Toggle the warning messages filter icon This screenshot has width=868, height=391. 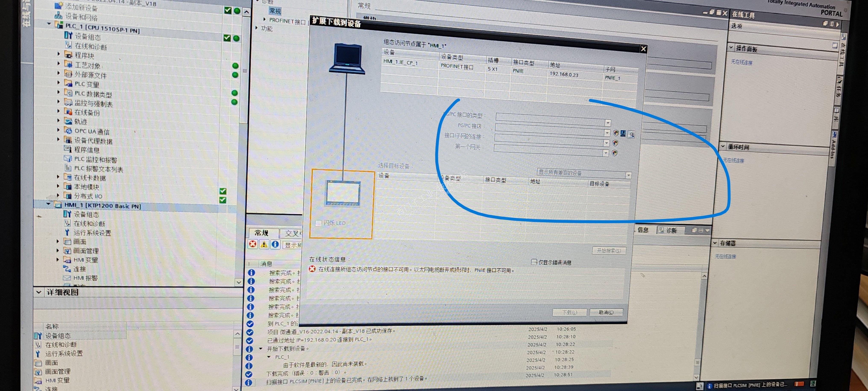264,245
